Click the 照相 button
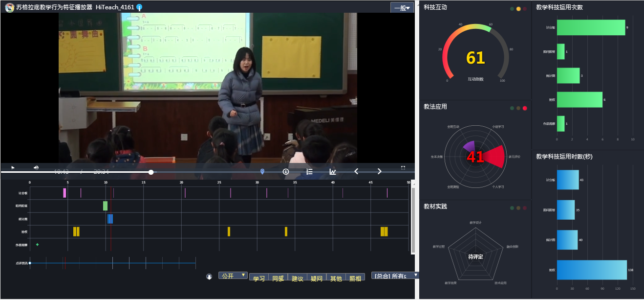This screenshot has width=644, height=300. tap(355, 278)
